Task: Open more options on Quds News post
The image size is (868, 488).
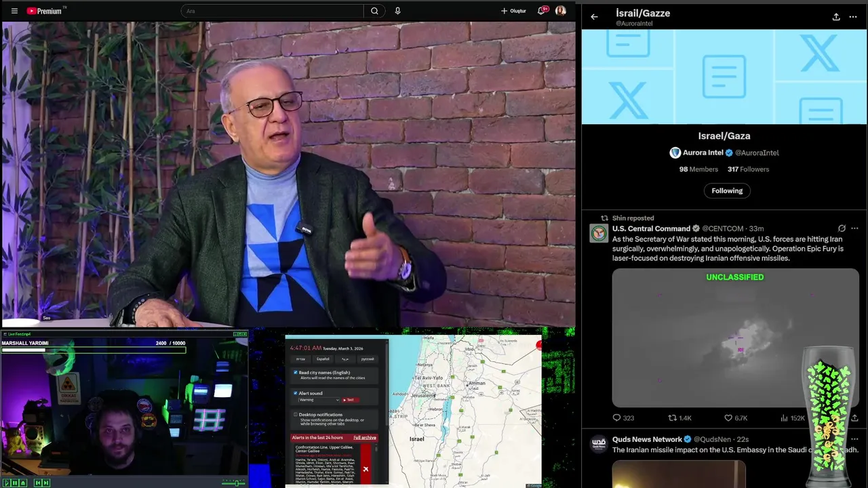Action: [x=854, y=439]
